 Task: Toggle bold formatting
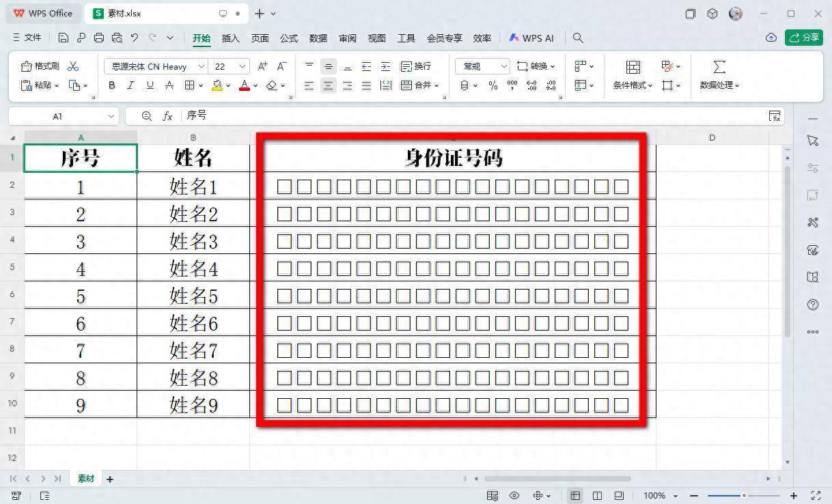(x=112, y=85)
